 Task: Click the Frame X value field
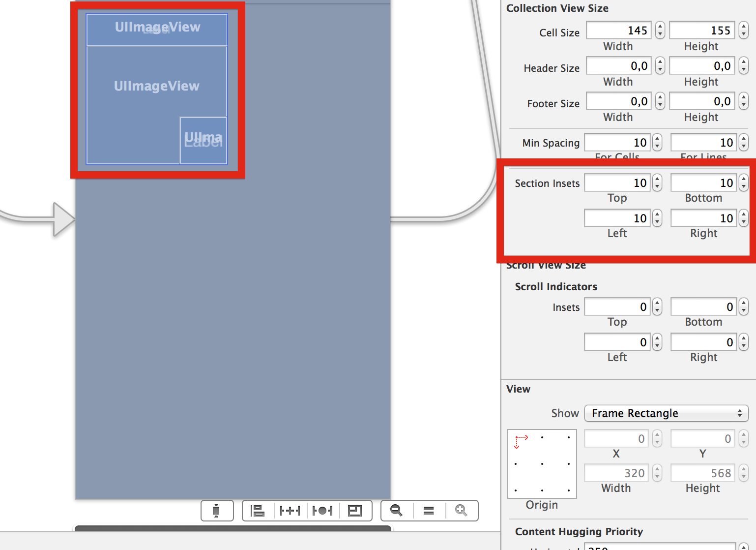click(x=616, y=438)
